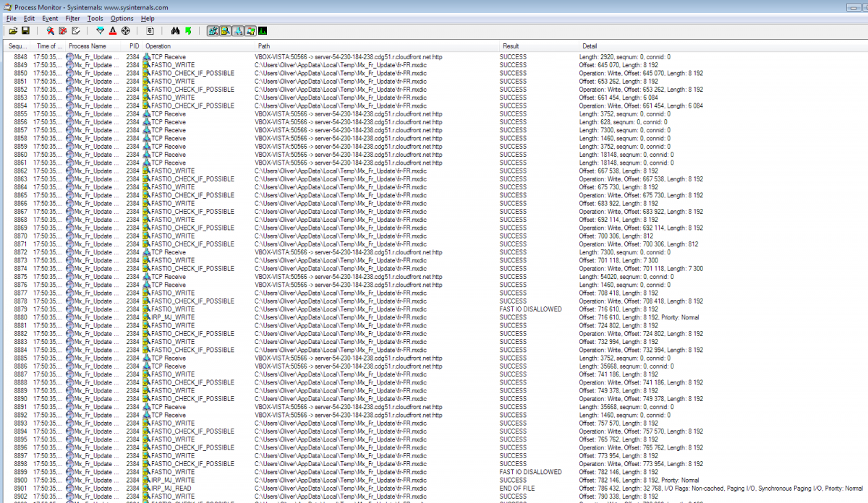Click the binoculars Find icon

click(x=175, y=31)
